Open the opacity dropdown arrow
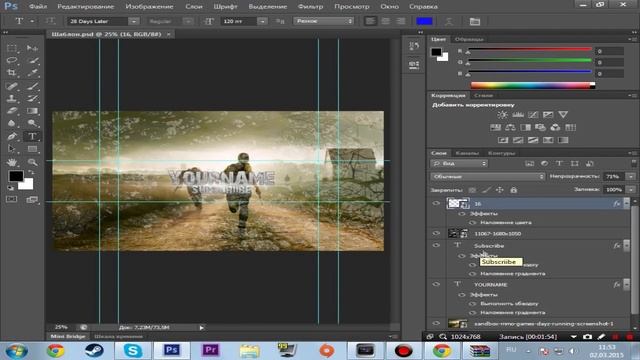Viewport: 640px width, 360px height. coord(631,176)
